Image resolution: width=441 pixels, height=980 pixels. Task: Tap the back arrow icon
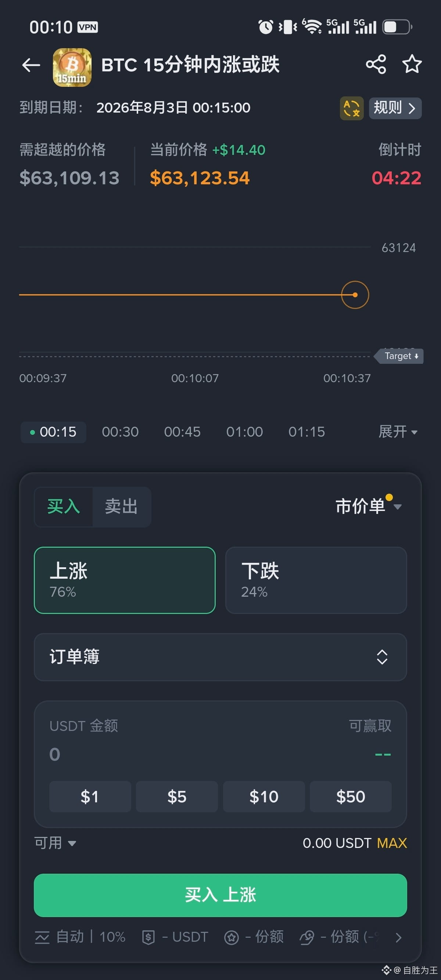(31, 65)
